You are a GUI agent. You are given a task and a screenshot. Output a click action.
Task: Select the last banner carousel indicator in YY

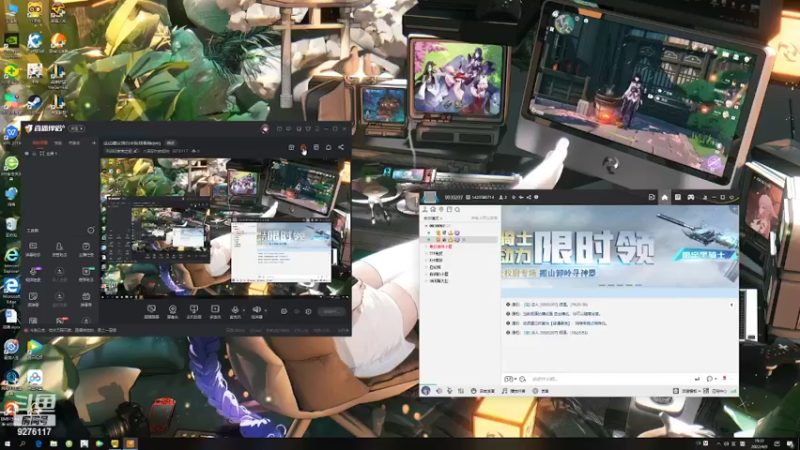tap(638, 285)
